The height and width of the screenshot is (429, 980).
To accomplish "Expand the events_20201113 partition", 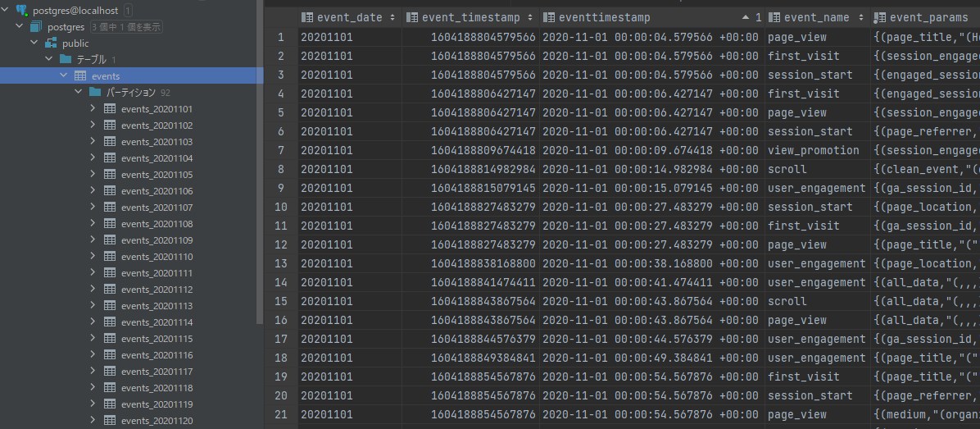I will tap(93, 306).
